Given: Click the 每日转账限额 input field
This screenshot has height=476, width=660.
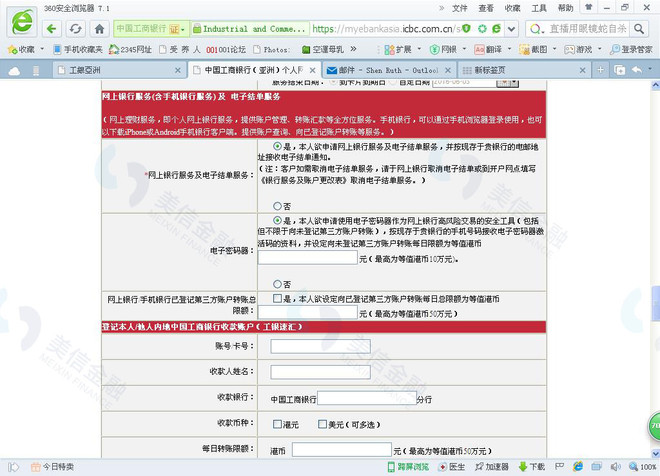Looking at the screenshot, I should (342, 449).
